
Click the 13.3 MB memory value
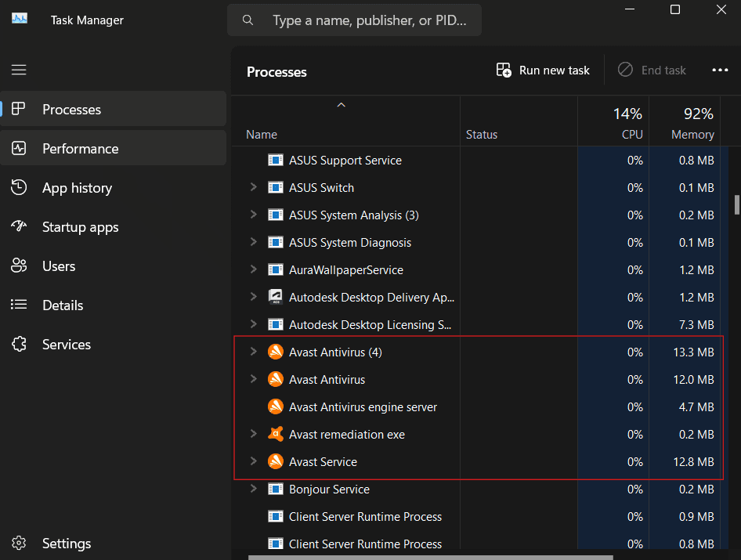click(693, 352)
